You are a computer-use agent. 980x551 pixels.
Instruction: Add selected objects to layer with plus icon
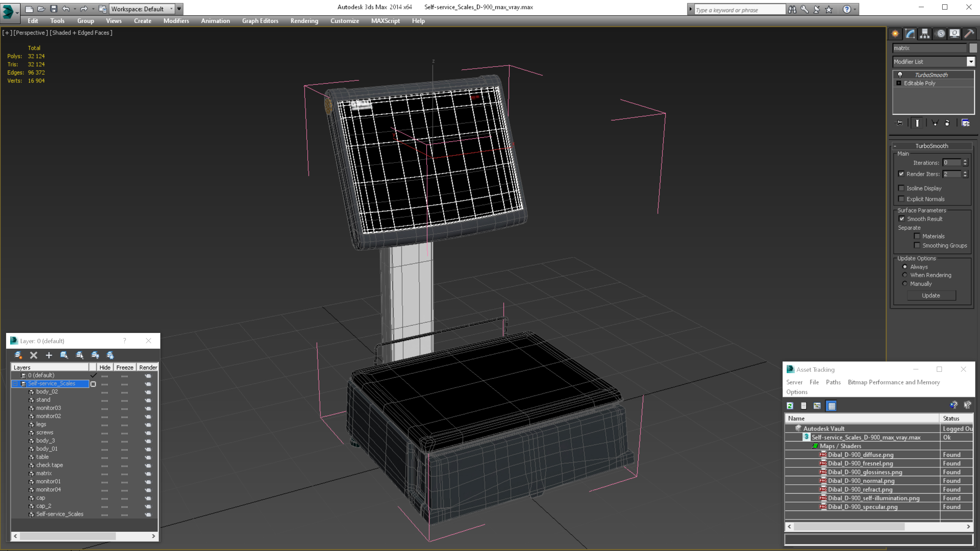coord(49,355)
